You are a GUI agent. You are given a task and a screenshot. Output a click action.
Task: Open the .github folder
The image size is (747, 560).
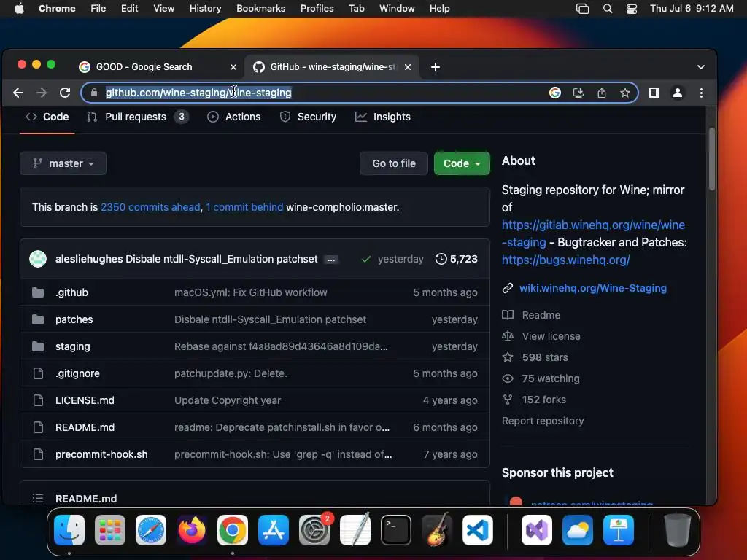pyautogui.click(x=71, y=292)
